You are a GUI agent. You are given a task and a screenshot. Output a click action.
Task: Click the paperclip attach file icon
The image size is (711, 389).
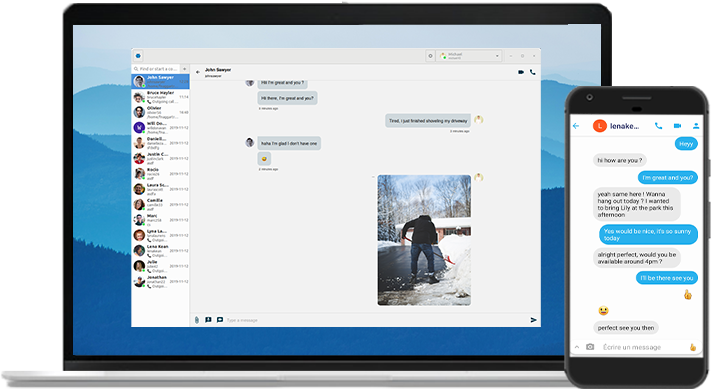[x=197, y=320]
